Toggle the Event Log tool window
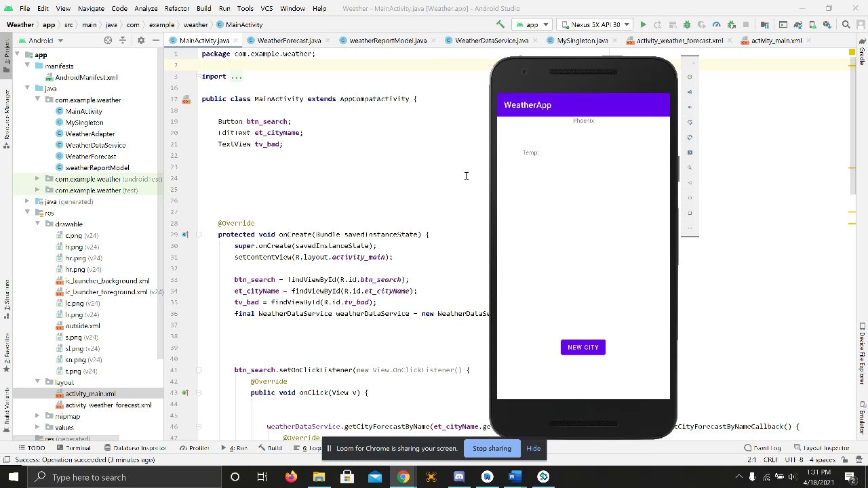868x488 pixels. (763, 448)
